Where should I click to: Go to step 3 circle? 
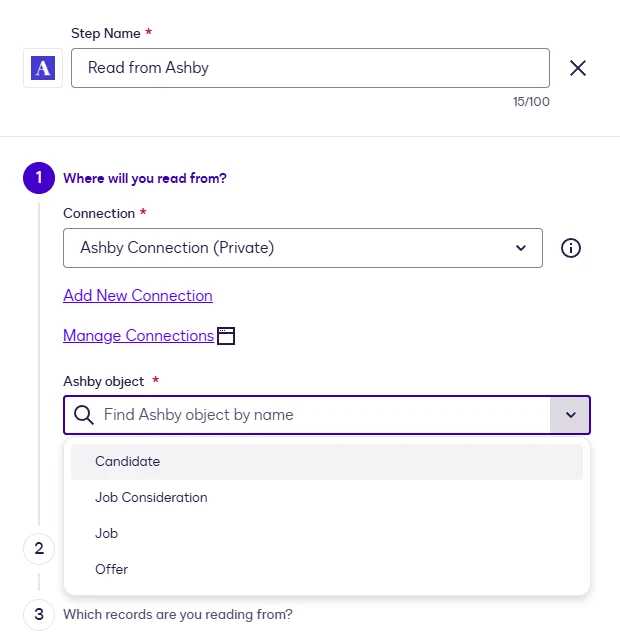39,615
